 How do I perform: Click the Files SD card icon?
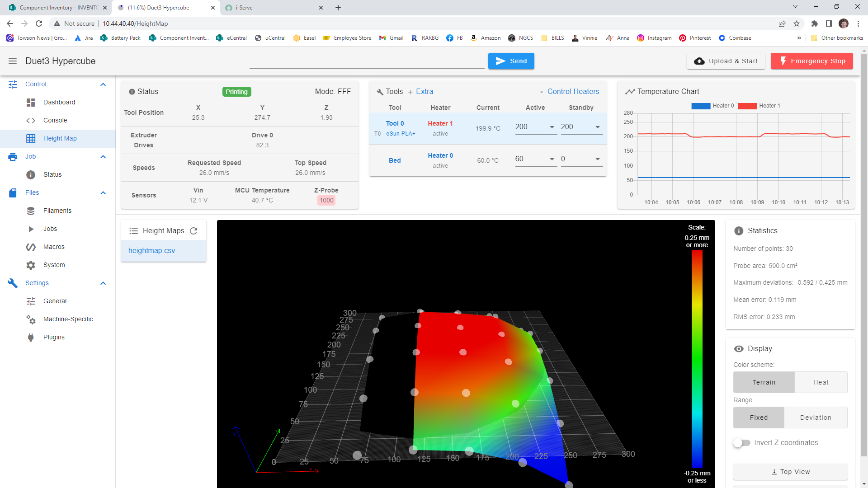(13, 193)
